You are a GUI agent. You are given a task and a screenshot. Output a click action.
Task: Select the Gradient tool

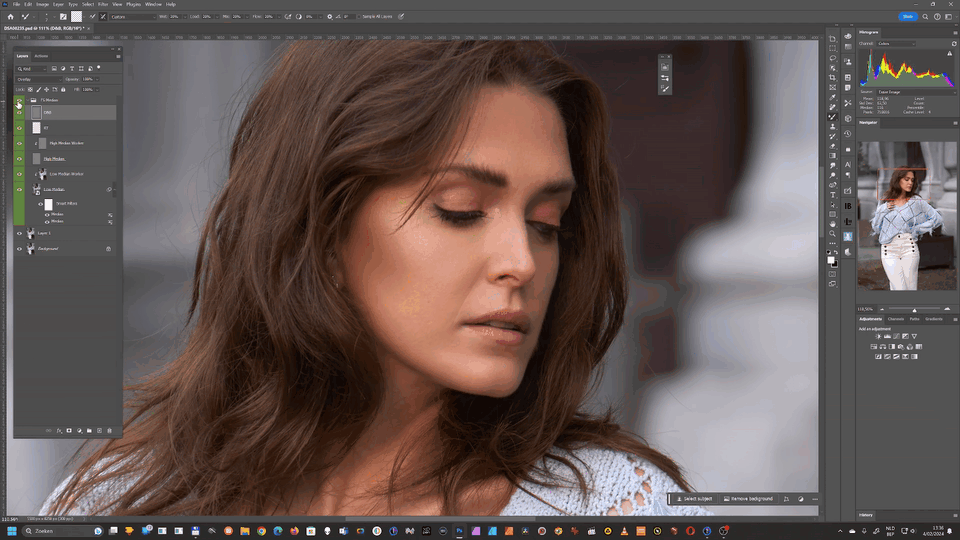pyautogui.click(x=833, y=155)
